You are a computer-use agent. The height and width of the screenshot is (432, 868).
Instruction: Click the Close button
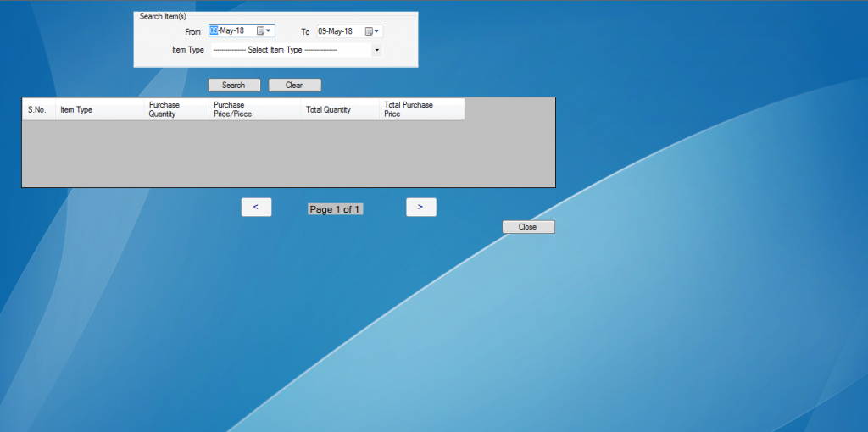[528, 227]
